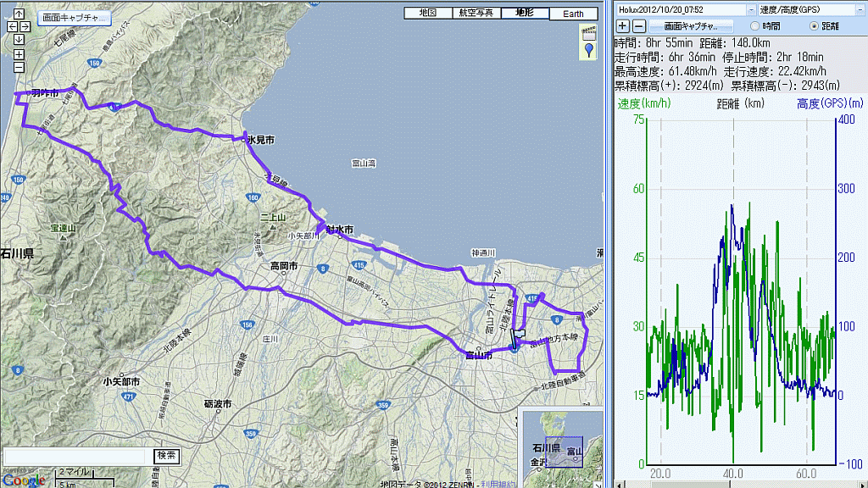Zoom in the graph with plus button
The image size is (868, 488).
(622, 26)
